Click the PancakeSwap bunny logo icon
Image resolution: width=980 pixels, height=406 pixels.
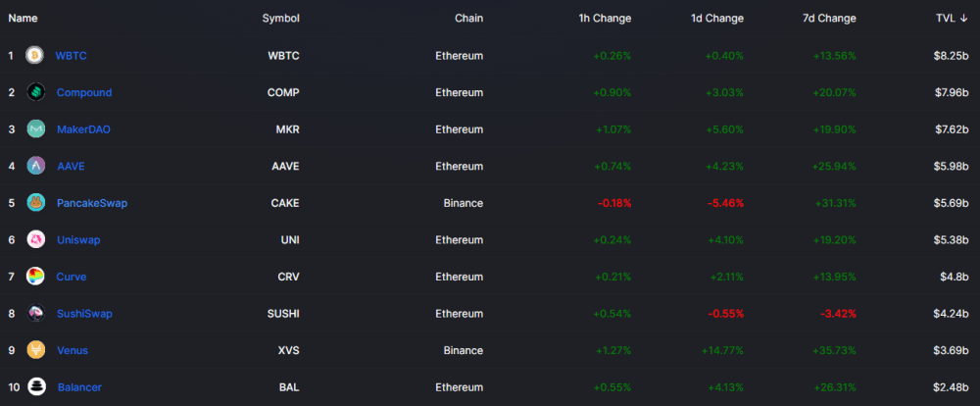35,203
